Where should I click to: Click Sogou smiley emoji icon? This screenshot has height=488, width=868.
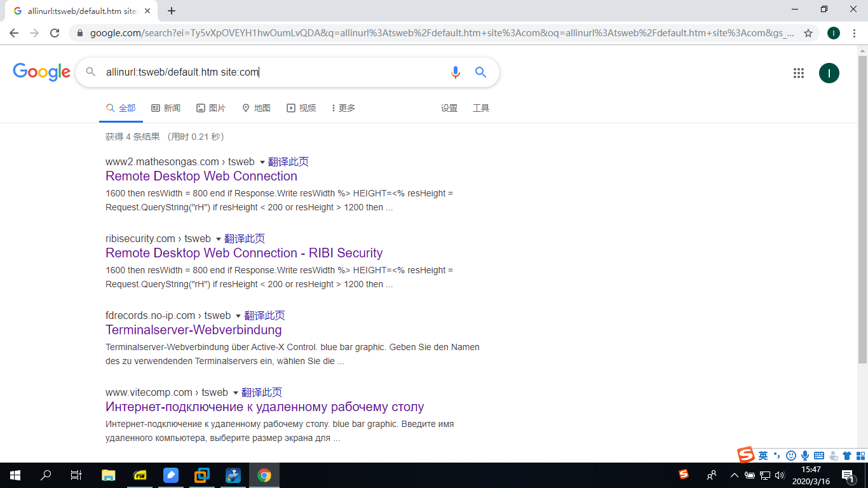(791, 456)
